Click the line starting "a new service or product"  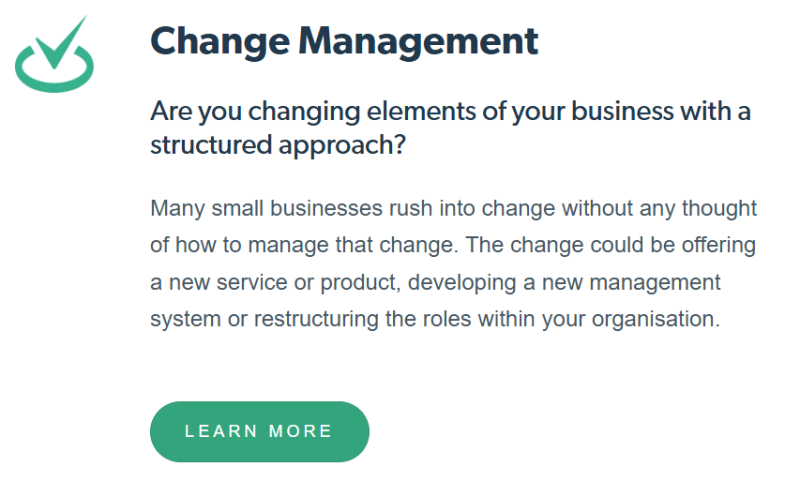tap(435, 283)
